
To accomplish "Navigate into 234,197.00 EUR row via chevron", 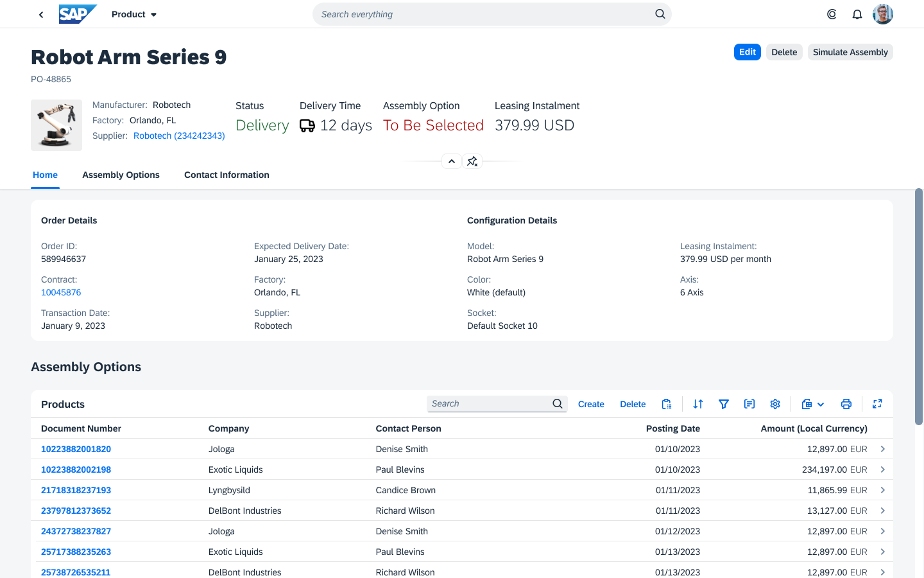I will [883, 469].
